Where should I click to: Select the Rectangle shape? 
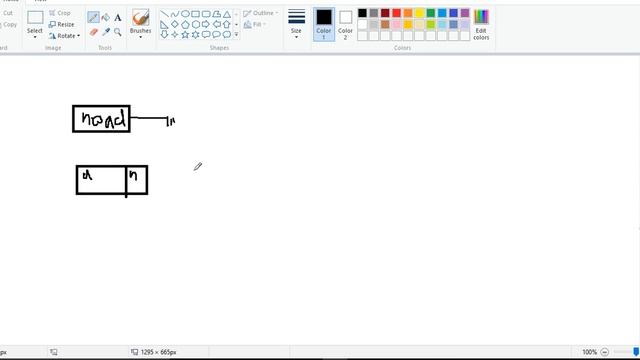tap(196, 14)
